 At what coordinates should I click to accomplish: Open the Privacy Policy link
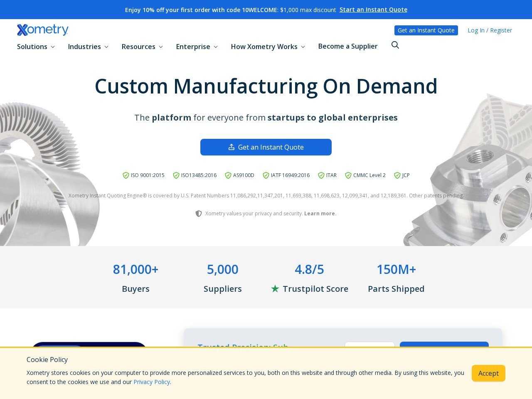(x=152, y=382)
